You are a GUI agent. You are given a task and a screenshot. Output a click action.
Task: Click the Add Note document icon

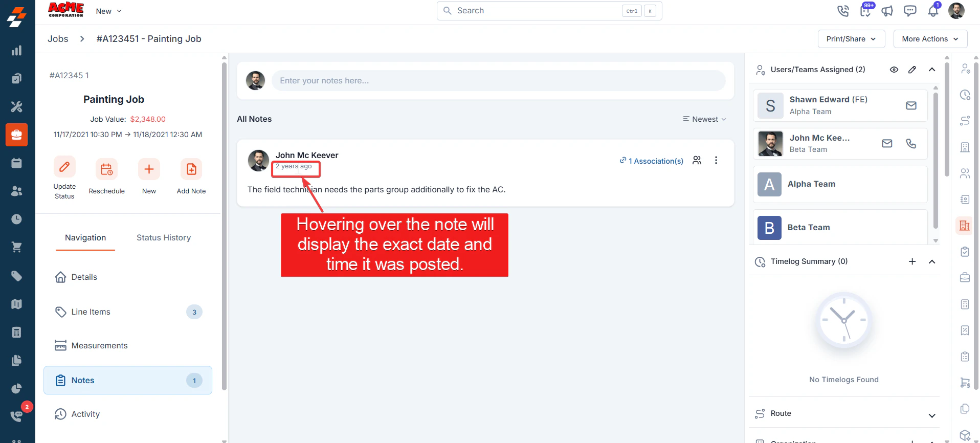coord(191,169)
